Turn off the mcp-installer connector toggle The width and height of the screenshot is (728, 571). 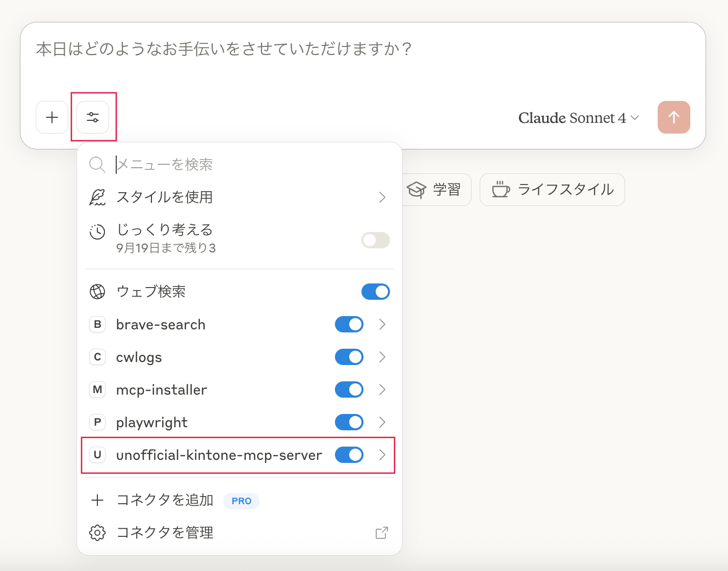[x=349, y=390]
